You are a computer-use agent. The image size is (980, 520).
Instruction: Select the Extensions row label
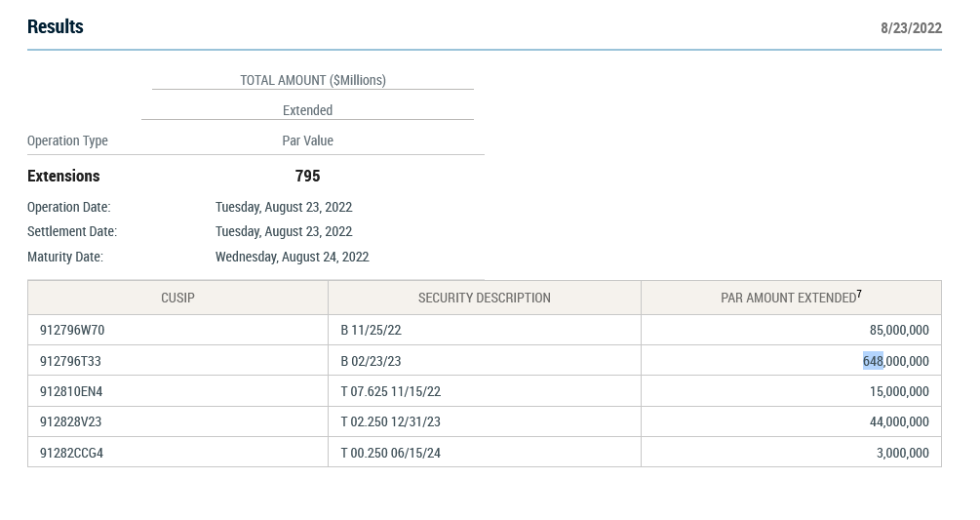[x=63, y=177]
